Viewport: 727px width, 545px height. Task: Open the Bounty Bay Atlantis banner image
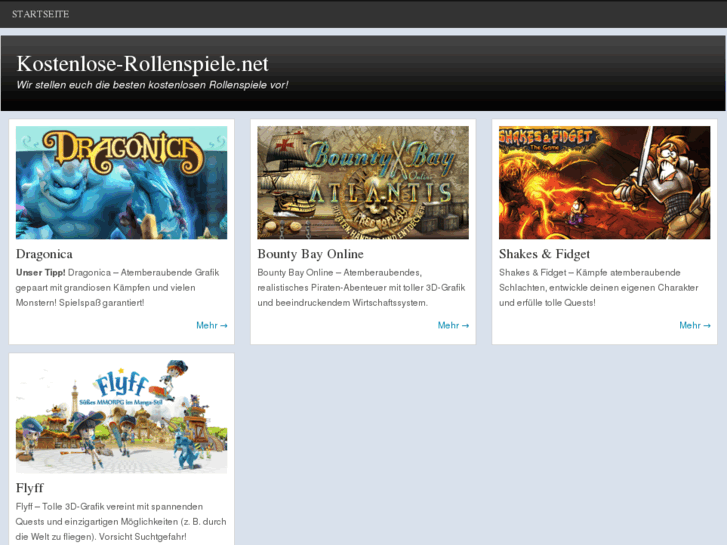point(363,183)
